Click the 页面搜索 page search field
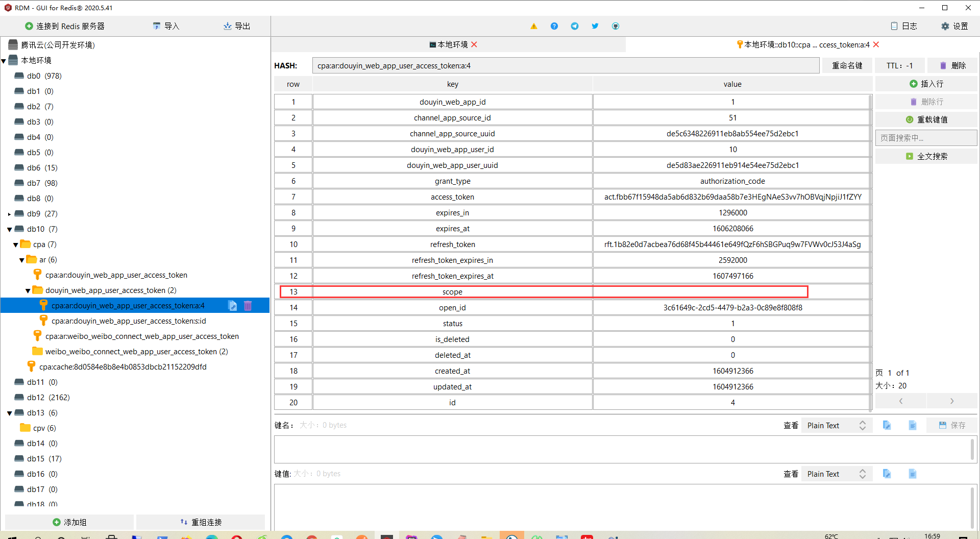Image resolution: width=980 pixels, height=539 pixels. point(926,138)
